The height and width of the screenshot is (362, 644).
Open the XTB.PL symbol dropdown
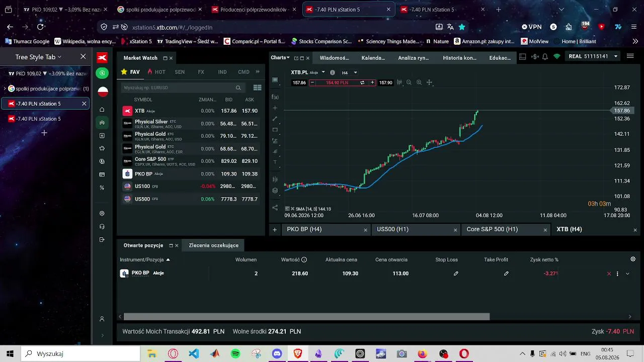(324, 72)
